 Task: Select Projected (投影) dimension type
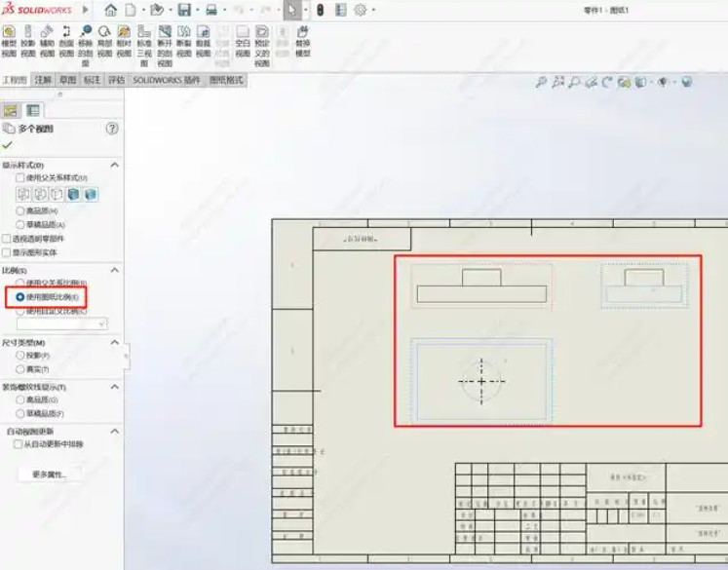pos(19,355)
